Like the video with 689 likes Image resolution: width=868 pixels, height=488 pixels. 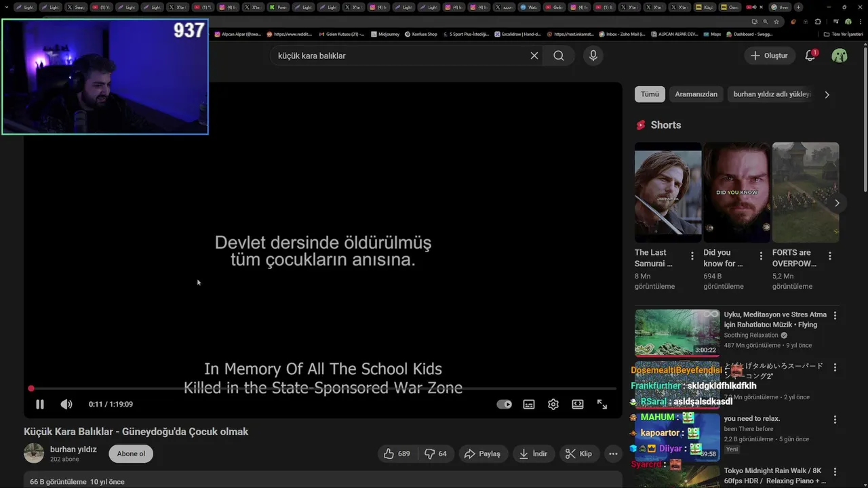click(x=397, y=453)
